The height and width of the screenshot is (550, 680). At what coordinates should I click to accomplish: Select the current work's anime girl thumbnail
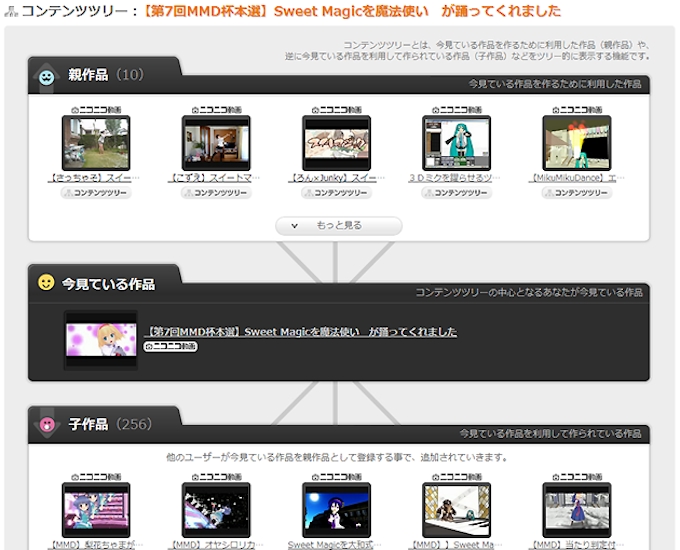[x=100, y=340]
